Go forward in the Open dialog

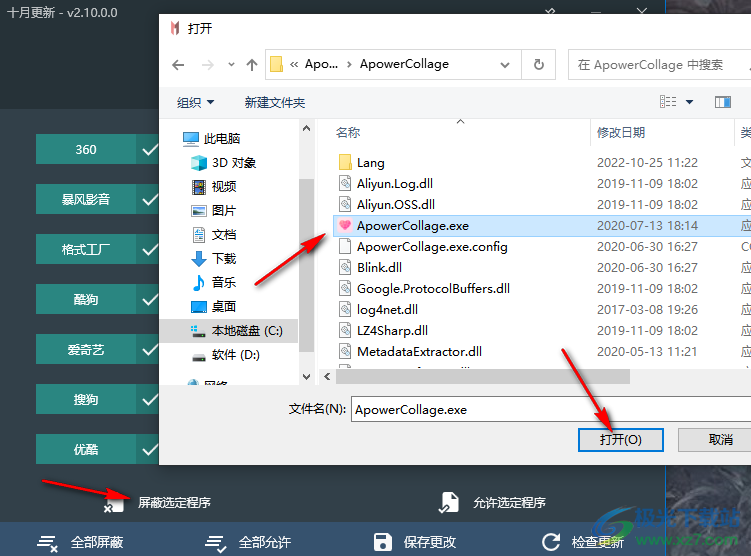click(x=208, y=65)
